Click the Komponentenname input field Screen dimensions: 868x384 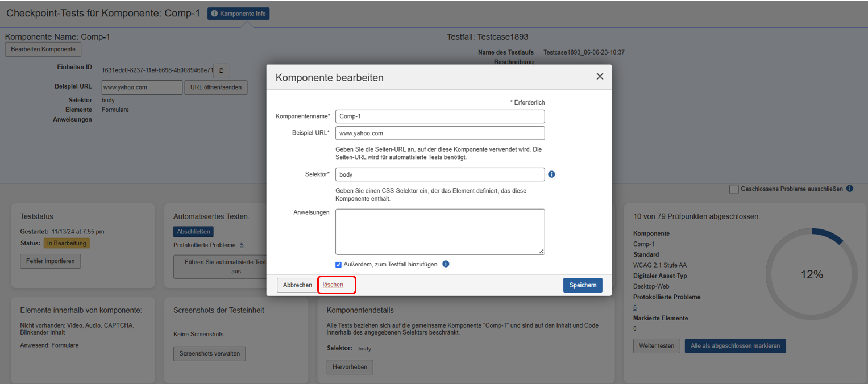coord(439,116)
